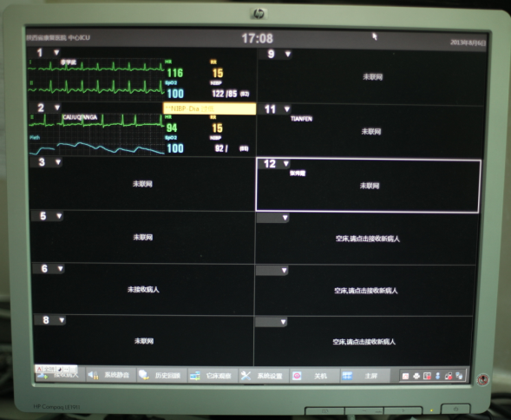Click the 关机 shutdown button
This screenshot has height=420, width=511.
[314, 376]
